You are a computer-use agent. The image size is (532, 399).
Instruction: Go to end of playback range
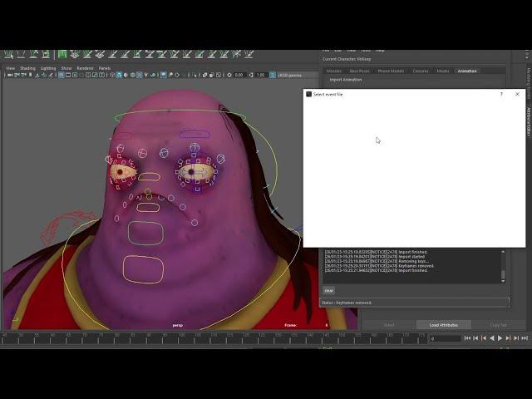coord(525,338)
